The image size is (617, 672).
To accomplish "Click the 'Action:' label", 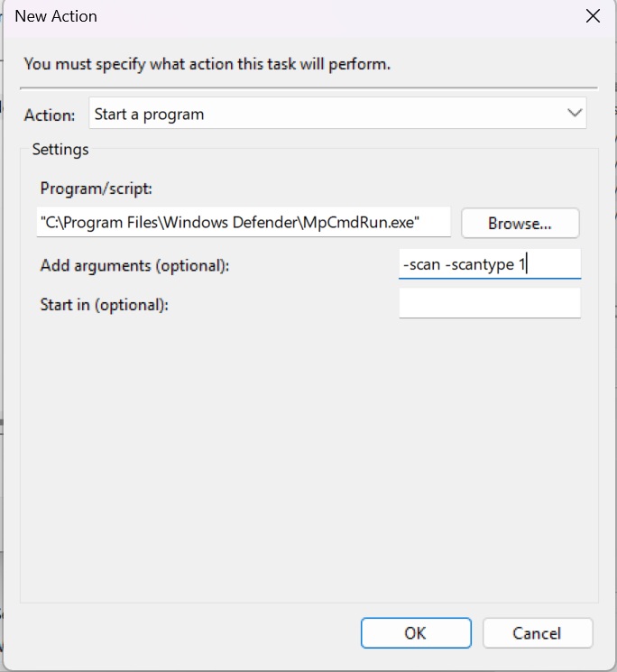I will [50, 115].
